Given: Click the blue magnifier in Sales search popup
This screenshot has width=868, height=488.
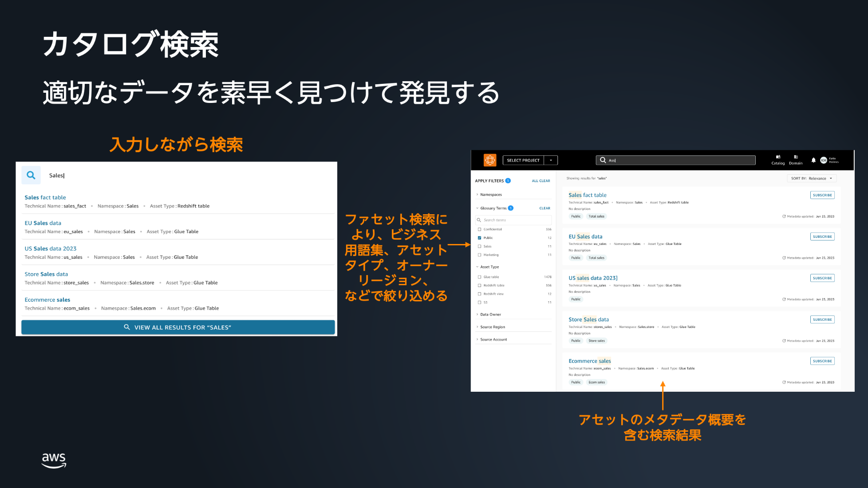Looking at the screenshot, I should click(x=31, y=175).
